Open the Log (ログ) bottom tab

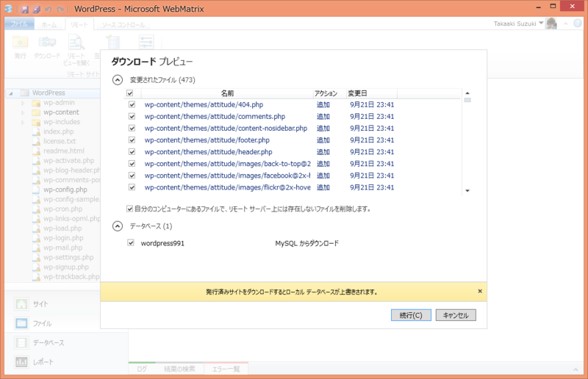142,369
